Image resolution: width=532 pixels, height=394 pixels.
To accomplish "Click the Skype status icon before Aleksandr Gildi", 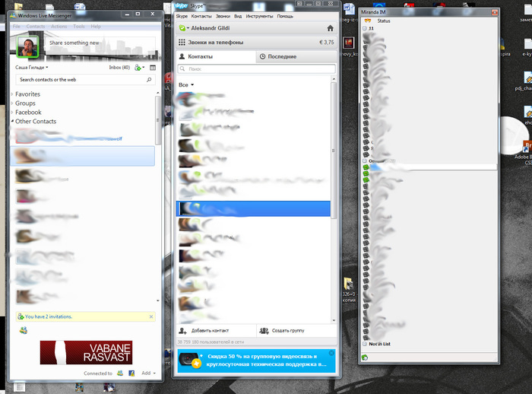I will click(182, 28).
